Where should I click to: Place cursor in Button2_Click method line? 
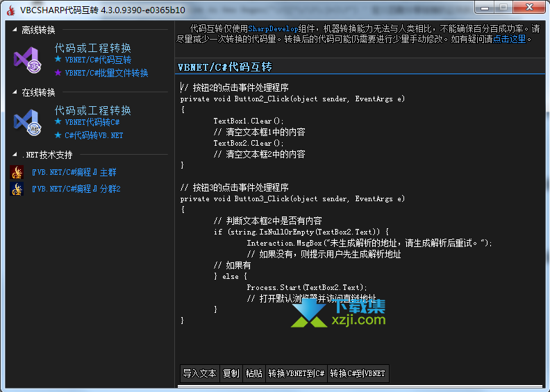[292, 99]
